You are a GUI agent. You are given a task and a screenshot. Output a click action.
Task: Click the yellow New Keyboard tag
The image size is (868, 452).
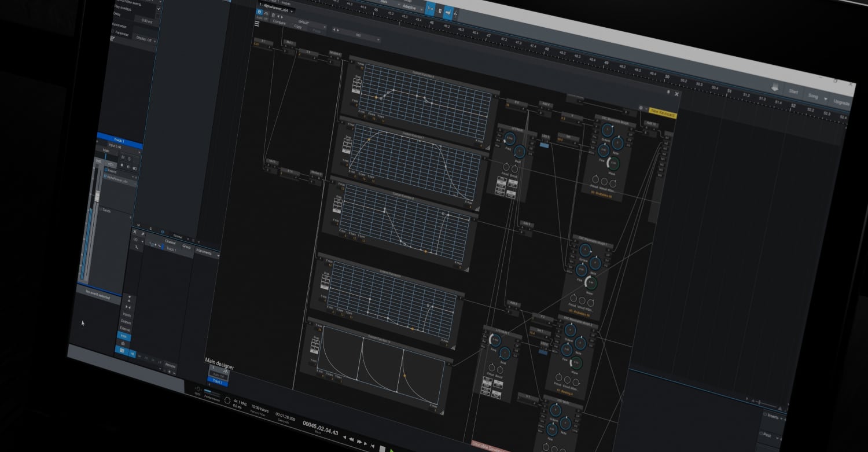point(663,112)
